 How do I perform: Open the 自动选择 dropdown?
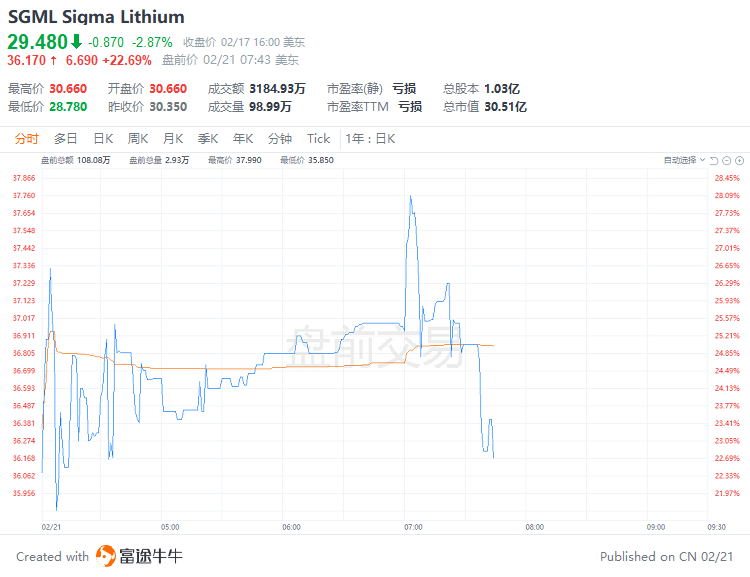click(685, 160)
